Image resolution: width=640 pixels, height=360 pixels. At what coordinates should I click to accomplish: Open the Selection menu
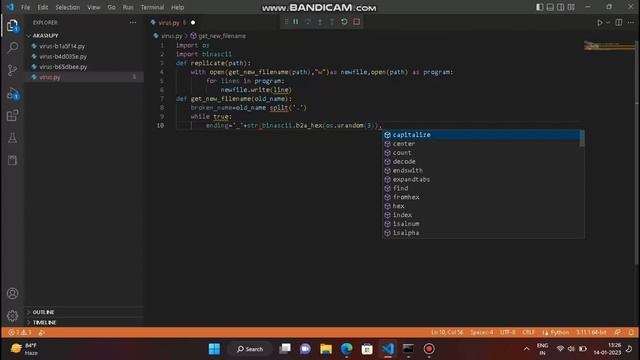[68, 7]
